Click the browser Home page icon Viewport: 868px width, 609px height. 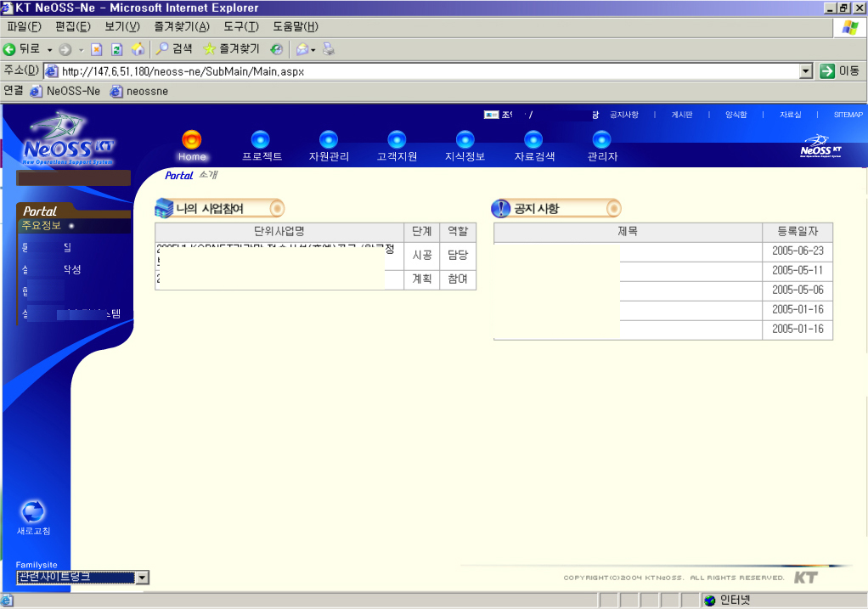click(138, 49)
